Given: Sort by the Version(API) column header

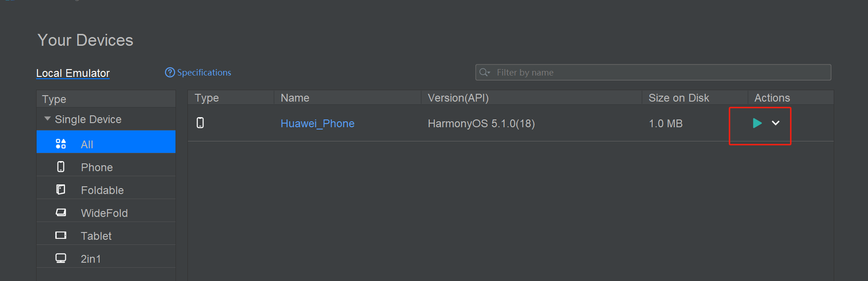Looking at the screenshot, I should coord(458,98).
